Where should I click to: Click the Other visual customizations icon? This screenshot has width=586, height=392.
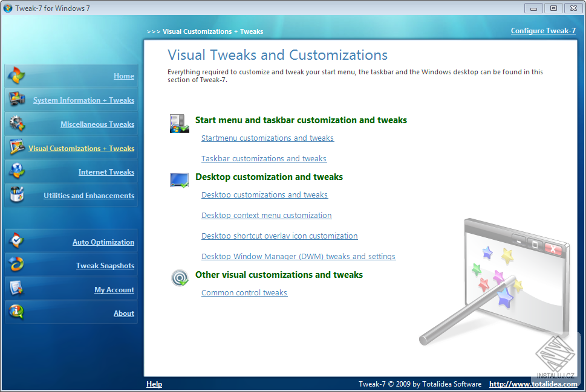180,278
